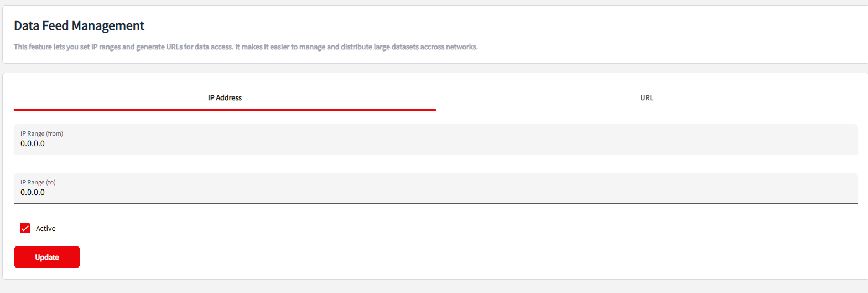Click the IP Range (from) floating label
Image resolution: width=868 pixels, height=293 pixels.
(x=41, y=133)
